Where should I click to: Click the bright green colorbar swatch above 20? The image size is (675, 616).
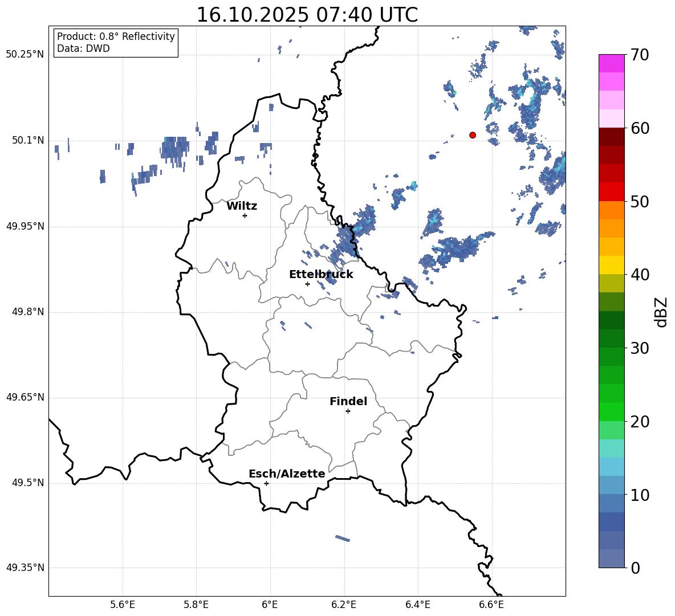(612, 411)
